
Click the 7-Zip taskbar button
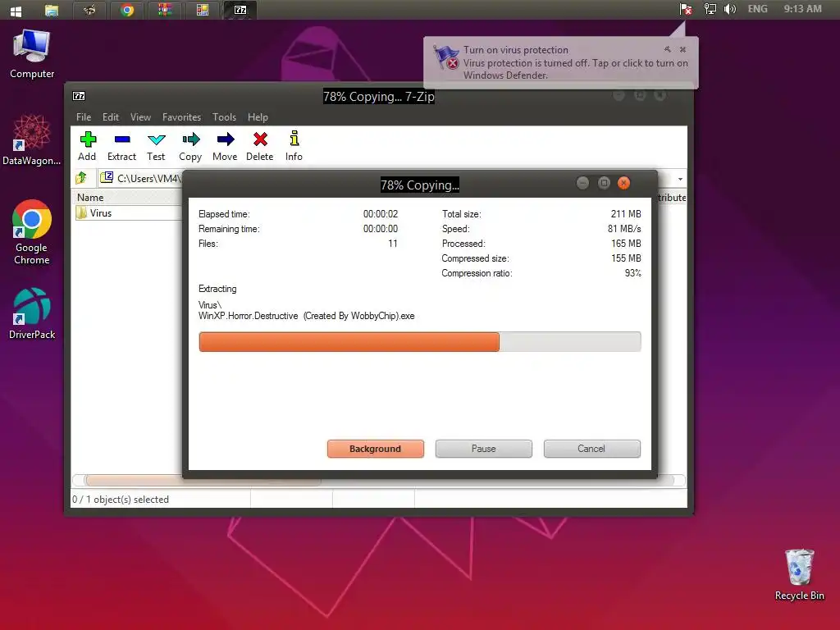240,10
